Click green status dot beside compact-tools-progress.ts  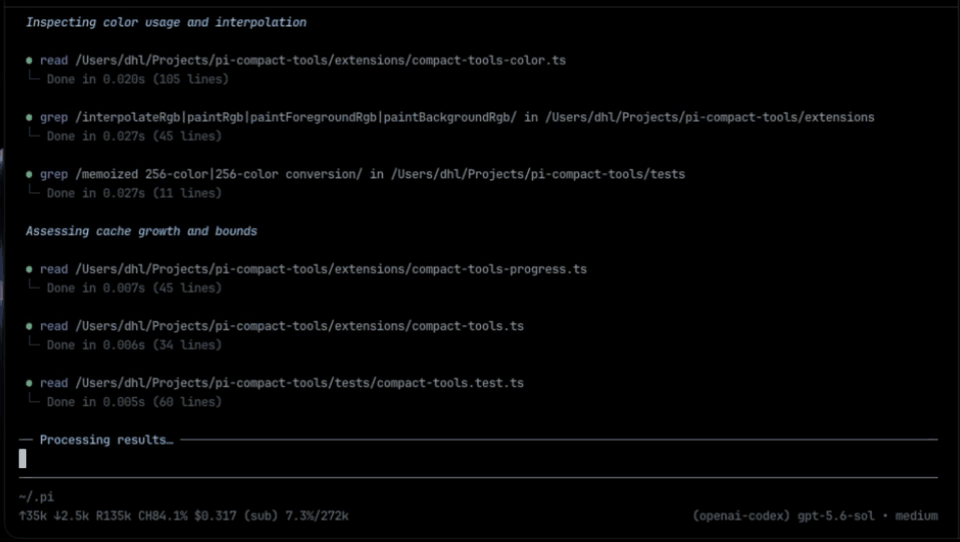tap(29, 269)
